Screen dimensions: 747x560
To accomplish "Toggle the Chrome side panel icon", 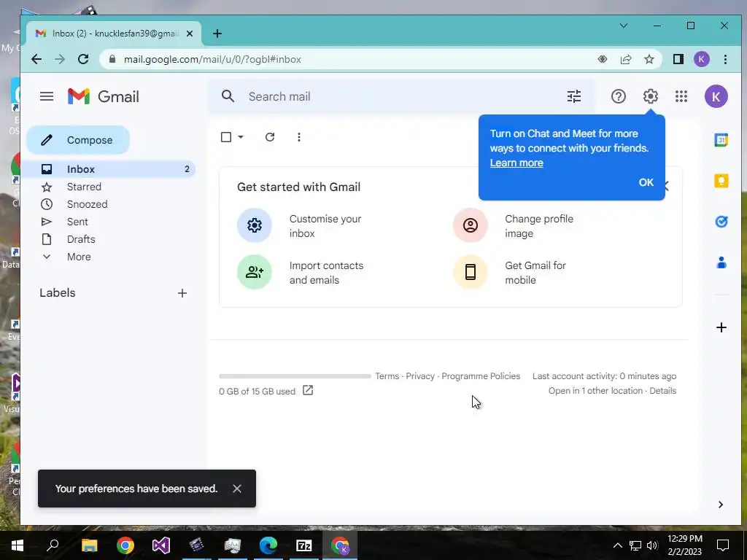I will pyautogui.click(x=678, y=60).
